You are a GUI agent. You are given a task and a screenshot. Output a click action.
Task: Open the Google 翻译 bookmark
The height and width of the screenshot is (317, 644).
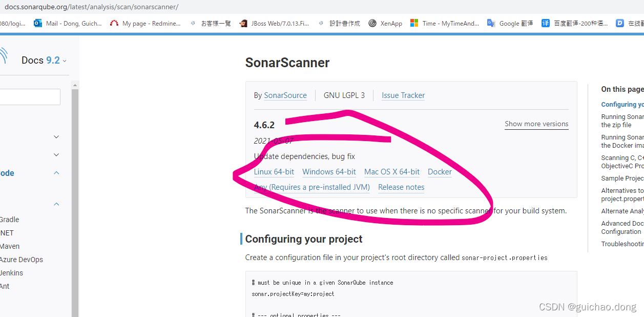pyautogui.click(x=510, y=23)
